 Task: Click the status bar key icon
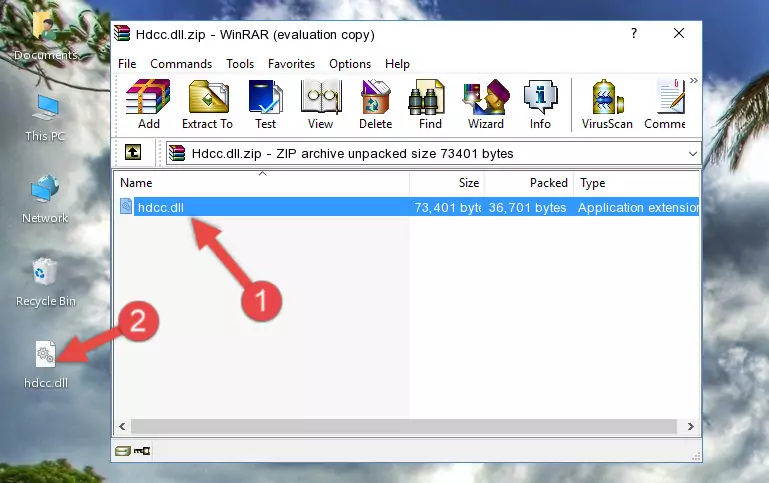142,451
